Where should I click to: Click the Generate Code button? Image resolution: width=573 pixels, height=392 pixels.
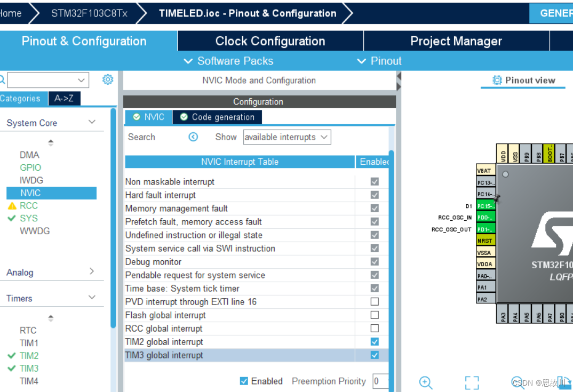[552, 13]
